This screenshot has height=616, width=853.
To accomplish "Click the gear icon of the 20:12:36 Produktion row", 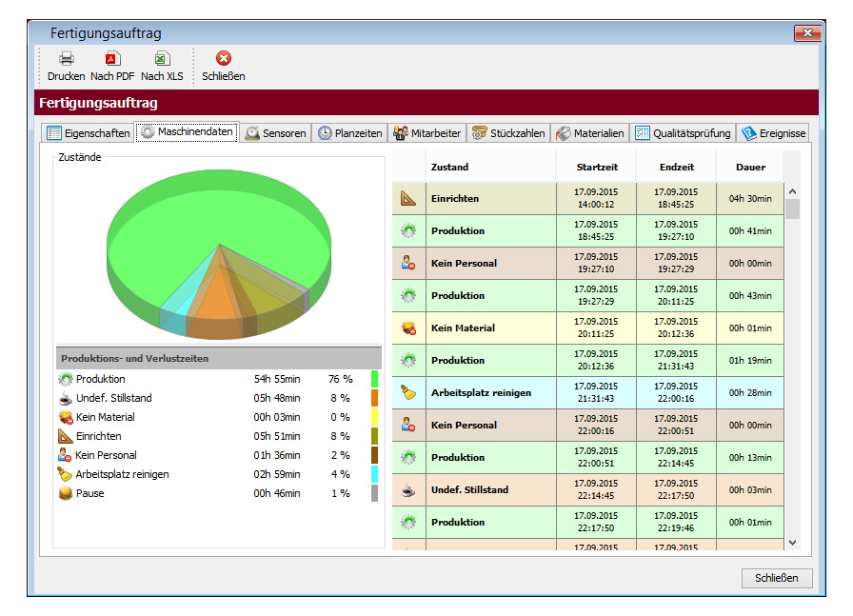I will [408, 360].
